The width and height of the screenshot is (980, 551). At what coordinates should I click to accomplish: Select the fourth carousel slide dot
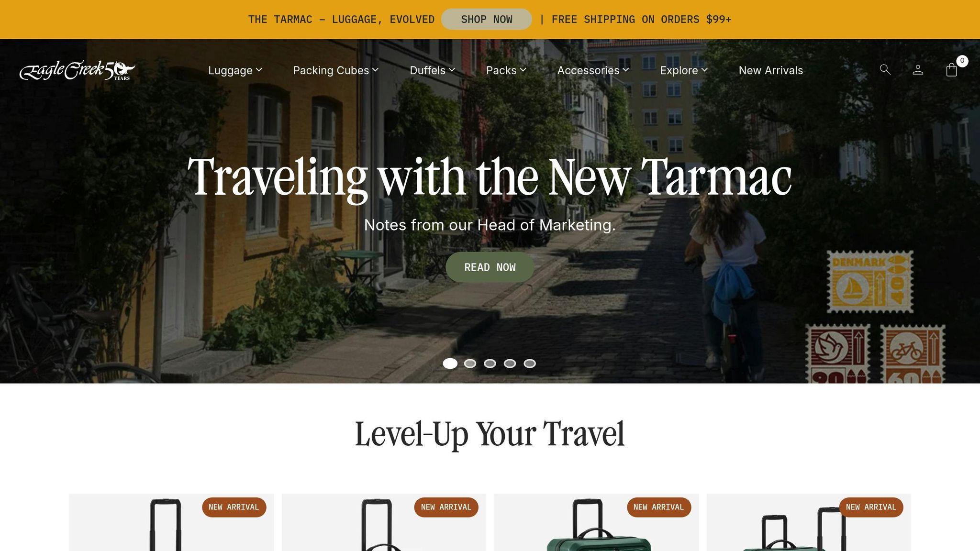[510, 364]
